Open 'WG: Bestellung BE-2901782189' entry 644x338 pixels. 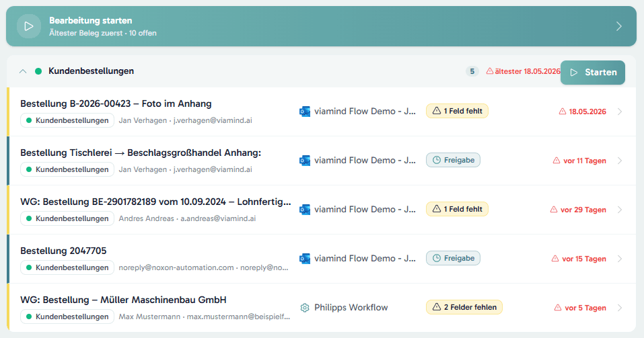[x=155, y=202]
